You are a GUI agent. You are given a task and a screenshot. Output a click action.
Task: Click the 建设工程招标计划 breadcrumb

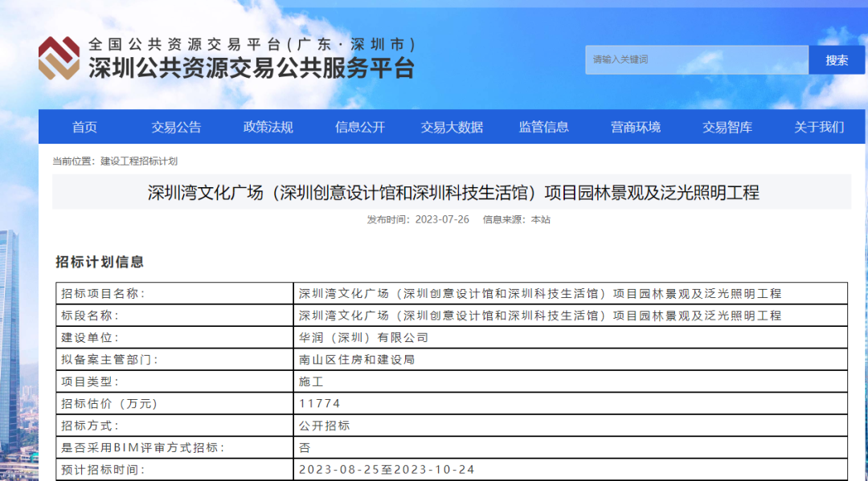pyautogui.click(x=139, y=161)
